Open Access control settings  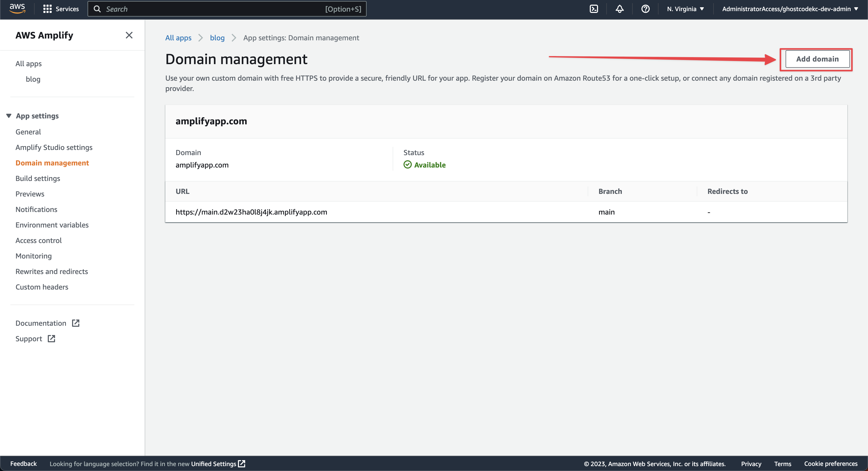(x=39, y=240)
